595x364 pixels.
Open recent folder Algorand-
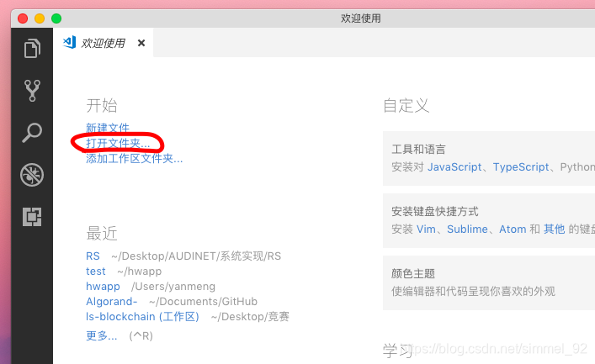(112, 302)
